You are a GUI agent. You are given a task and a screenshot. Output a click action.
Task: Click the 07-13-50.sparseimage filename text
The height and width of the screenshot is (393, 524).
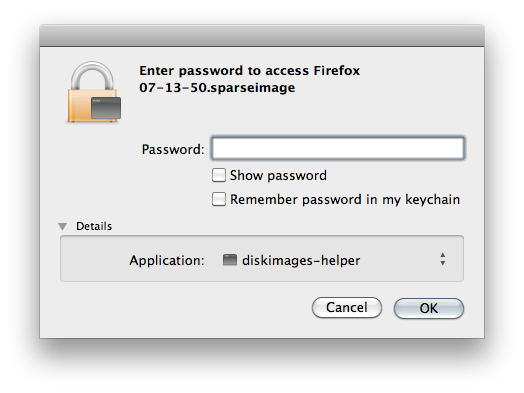[217, 88]
